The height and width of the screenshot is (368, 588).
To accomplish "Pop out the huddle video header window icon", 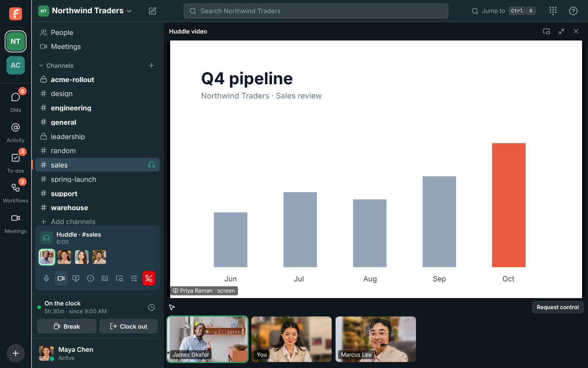I will tap(546, 31).
